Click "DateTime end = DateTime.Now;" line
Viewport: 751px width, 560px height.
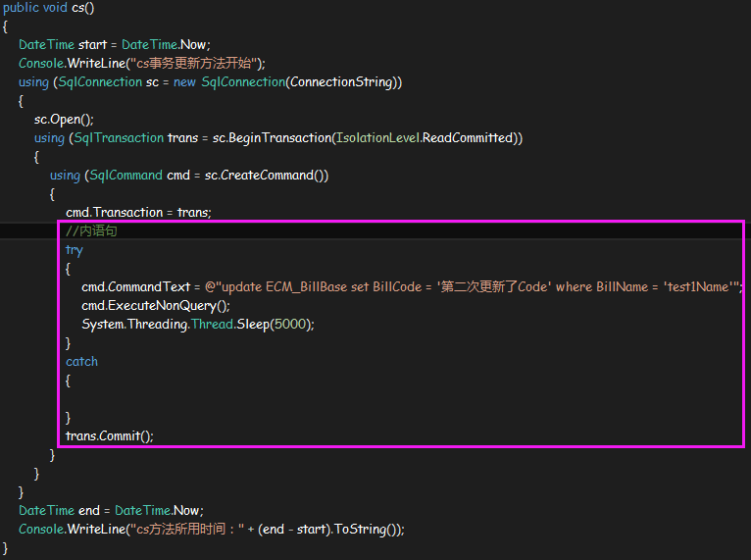click(x=111, y=511)
